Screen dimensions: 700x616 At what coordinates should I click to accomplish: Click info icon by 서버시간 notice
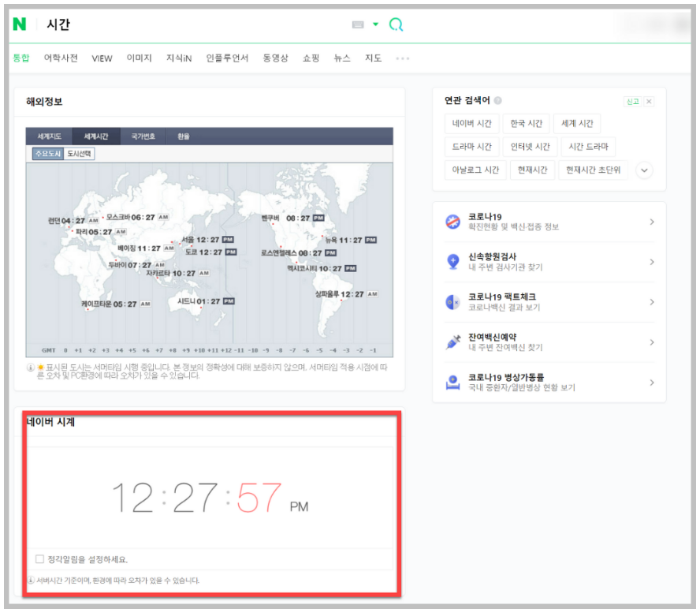31,581
